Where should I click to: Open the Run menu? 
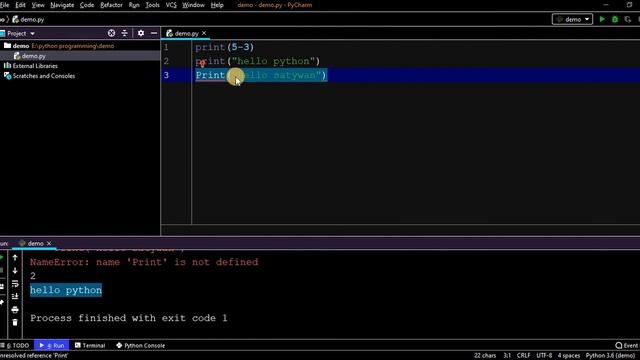[x=134, y=5]
